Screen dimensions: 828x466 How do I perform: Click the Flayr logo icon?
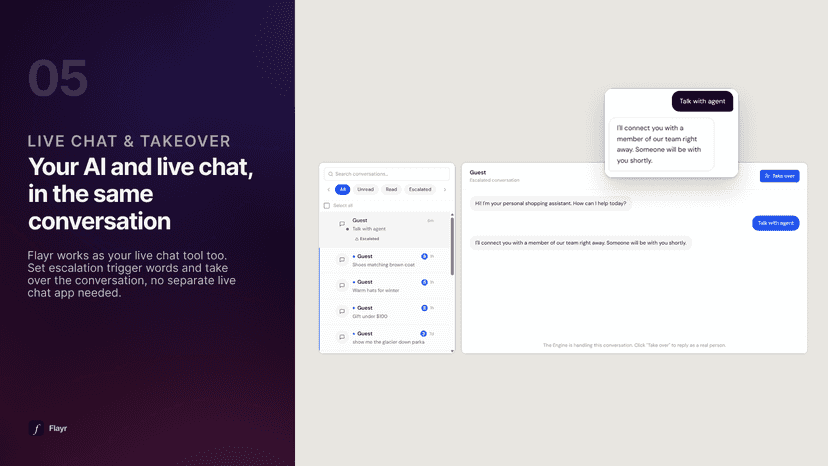(x=36, y=428)
